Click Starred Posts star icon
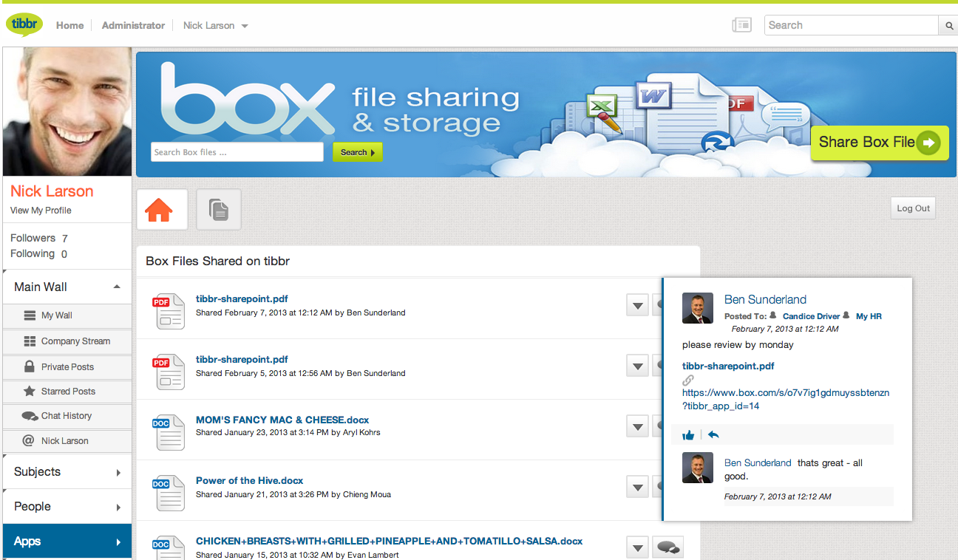This screenshot has height=560, width=958. (x=30, y=391)
